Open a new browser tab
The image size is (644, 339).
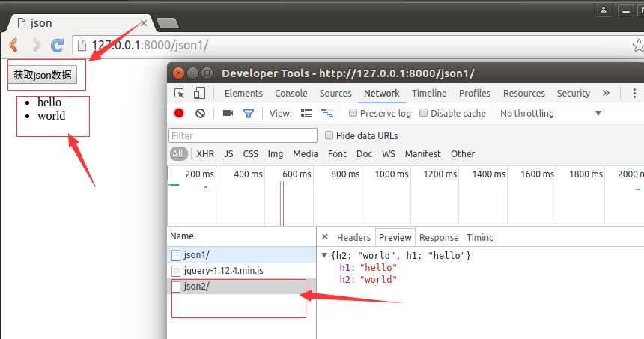[168, 24]
